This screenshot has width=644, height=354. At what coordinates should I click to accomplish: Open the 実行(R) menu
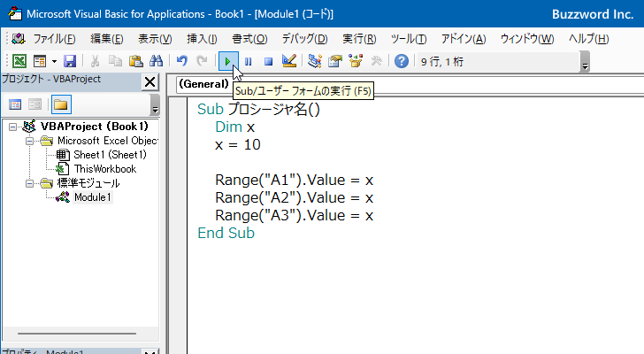tap(359, 39)
